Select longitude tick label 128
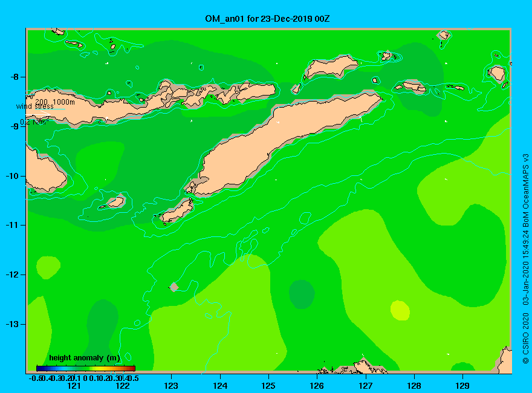This screenshot has height=393, width=532. click(x=414, y=386)
